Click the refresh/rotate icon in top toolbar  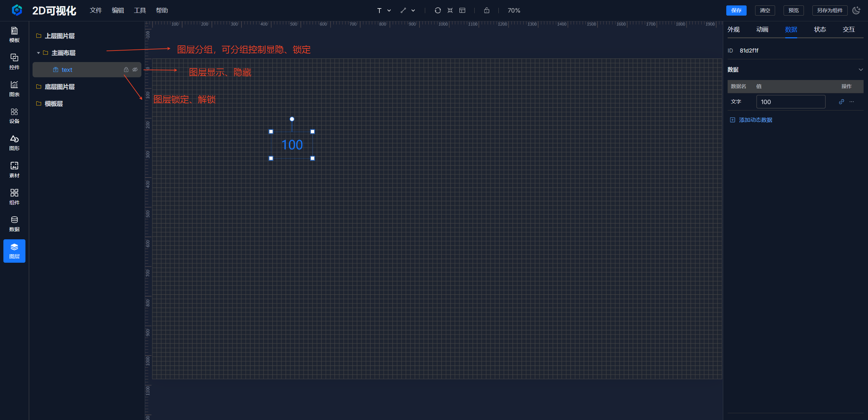click(x=438, y=11)
